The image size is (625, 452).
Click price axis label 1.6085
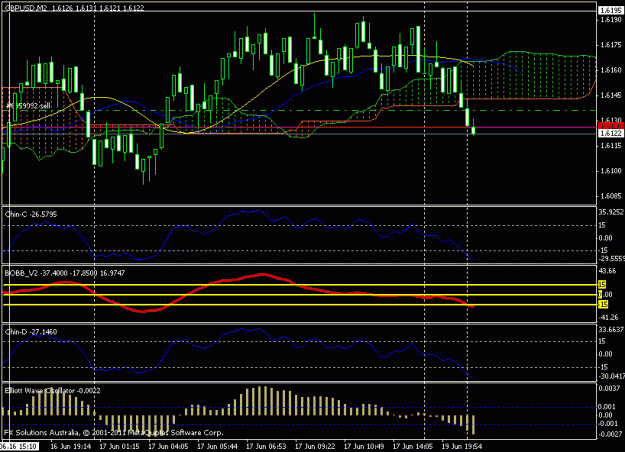click(611, 196)
